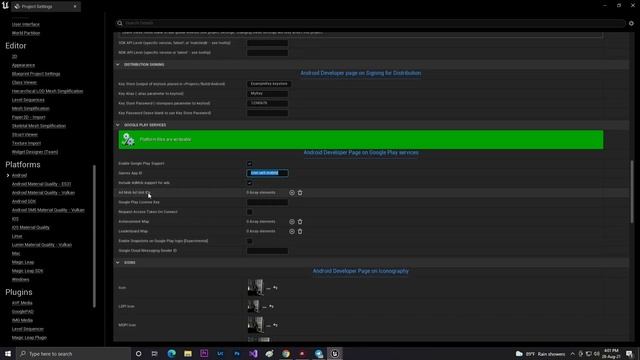The height and width of the screenshot is (360, 640).
Task: Close the Project Settings tab
Action: tap(75, 7)
